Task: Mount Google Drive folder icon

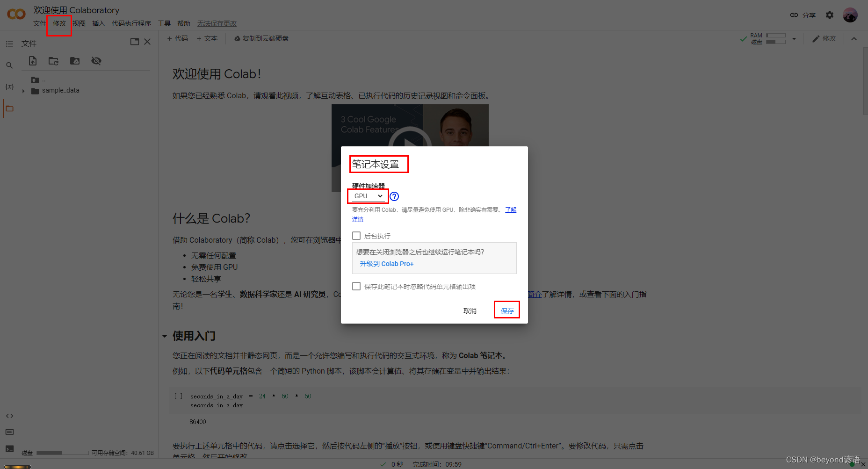Action: coord(75,61)
